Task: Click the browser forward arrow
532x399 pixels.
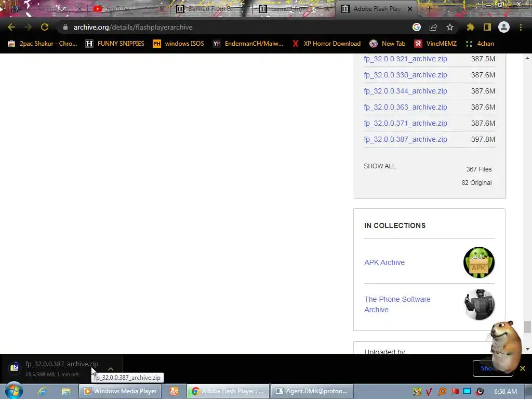Action: 28,27
